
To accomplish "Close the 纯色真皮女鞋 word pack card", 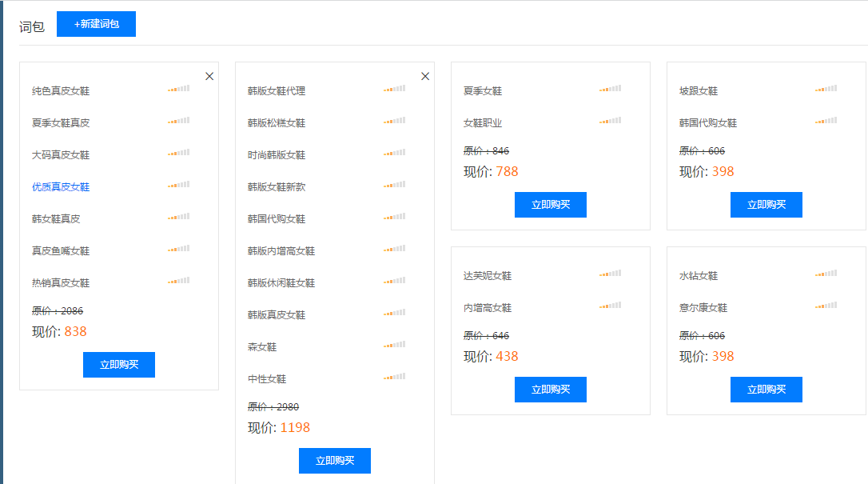I will (x=209, y=76).
